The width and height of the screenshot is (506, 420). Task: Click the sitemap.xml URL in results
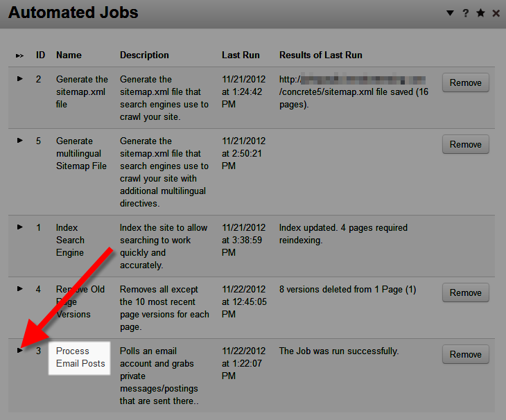click(352, 85)
